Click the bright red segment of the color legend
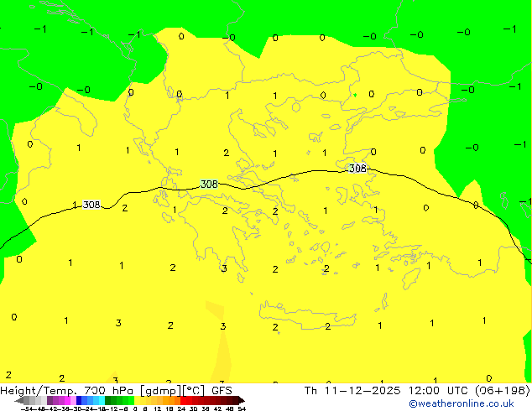 183,400
